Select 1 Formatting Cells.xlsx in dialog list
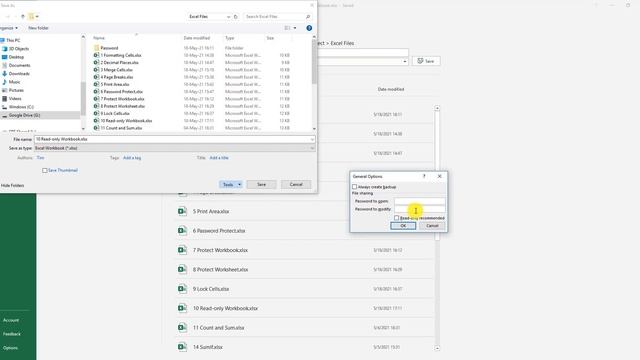The width and height of the screenshot is (640, 360). click(121, 55)
